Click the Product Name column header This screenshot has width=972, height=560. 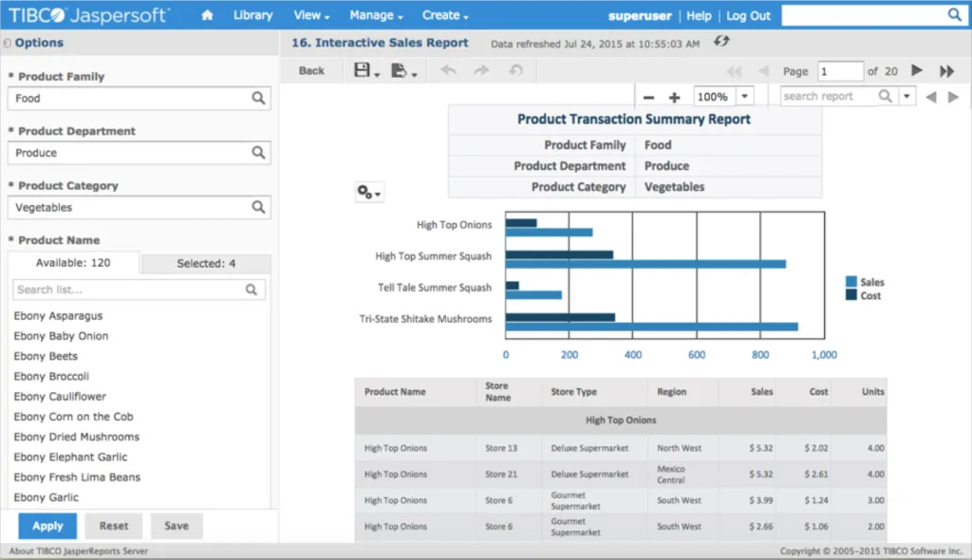[395, 392]
